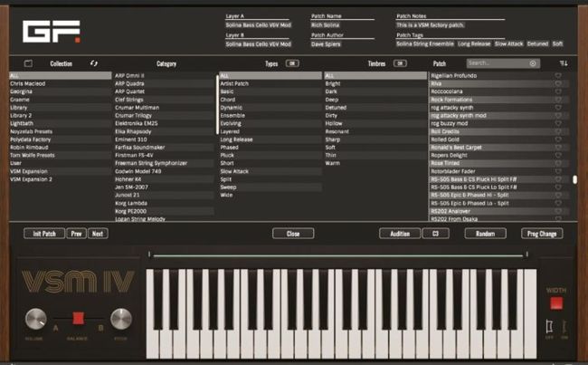Clear the patch search with the X icon
588x365 pixels.
pyautogui.click(x=533, y=63)
